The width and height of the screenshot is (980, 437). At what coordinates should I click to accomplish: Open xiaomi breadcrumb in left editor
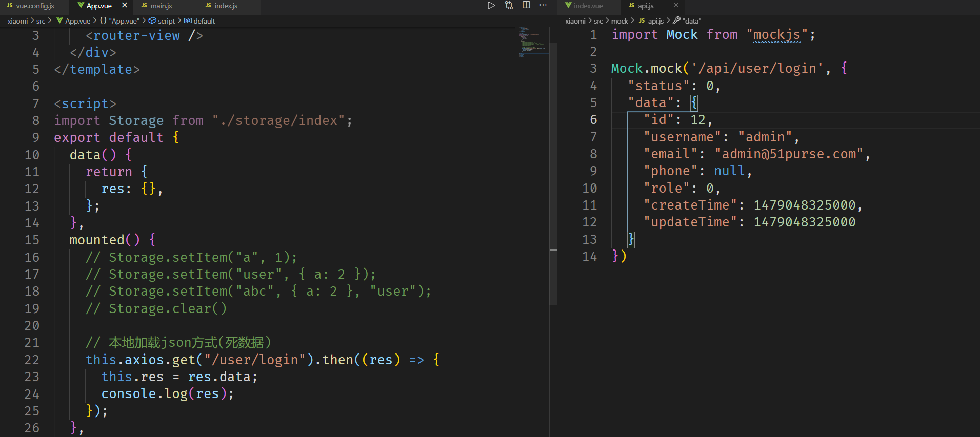(x=17, y=21)
